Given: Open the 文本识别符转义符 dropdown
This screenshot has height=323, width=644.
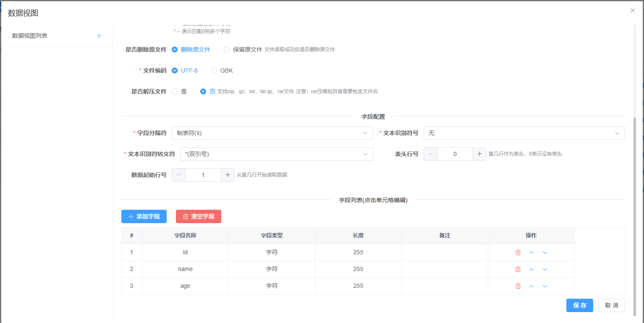Looking at the screenshot, I should 276,154.
